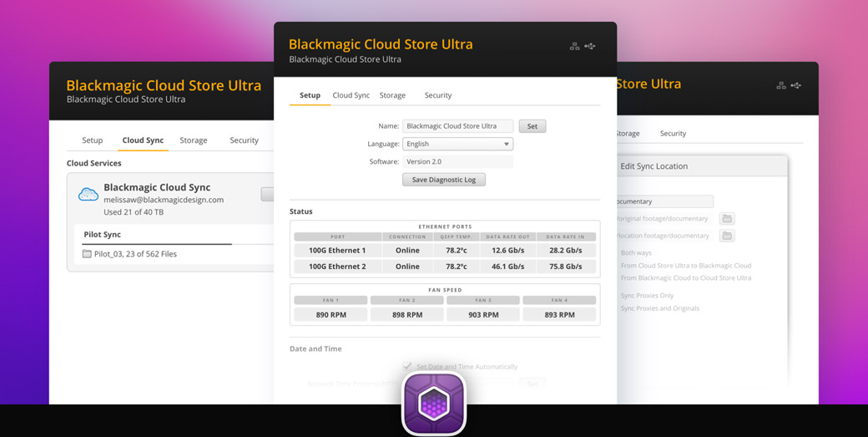This screenshot has height=437, width=868.
Task: Click the faded Set button under Date and Time
Action: pos(532,384)
